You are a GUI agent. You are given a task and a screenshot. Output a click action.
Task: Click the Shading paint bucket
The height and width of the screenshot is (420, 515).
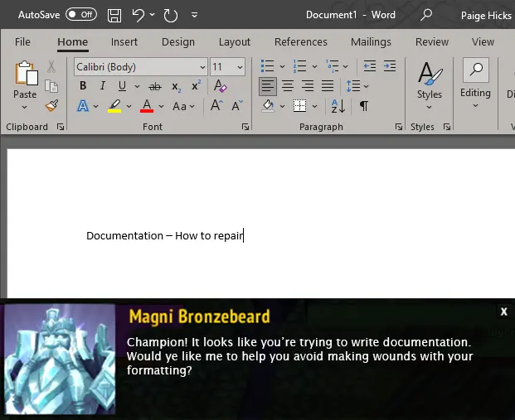[268, 106]
